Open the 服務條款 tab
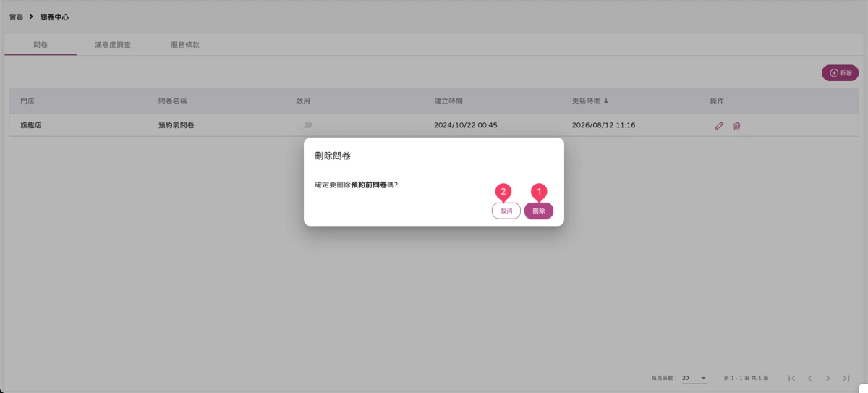This screenshot has width=868, height=393. pyautogui.click(x=185, y=45)
